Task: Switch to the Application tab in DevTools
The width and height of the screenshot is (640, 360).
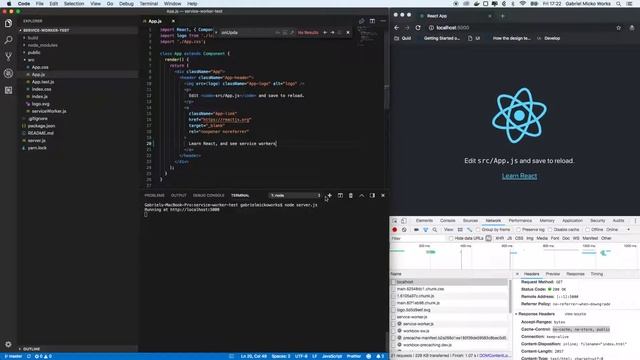Action: click(572, 221)
